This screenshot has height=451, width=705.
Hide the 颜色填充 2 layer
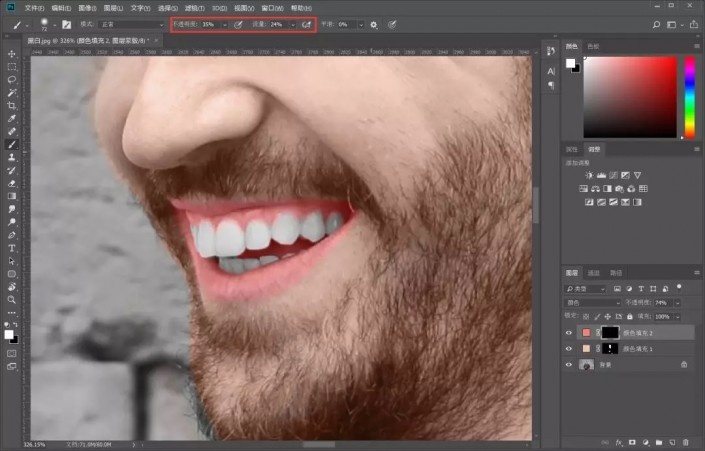coord(569,333)
